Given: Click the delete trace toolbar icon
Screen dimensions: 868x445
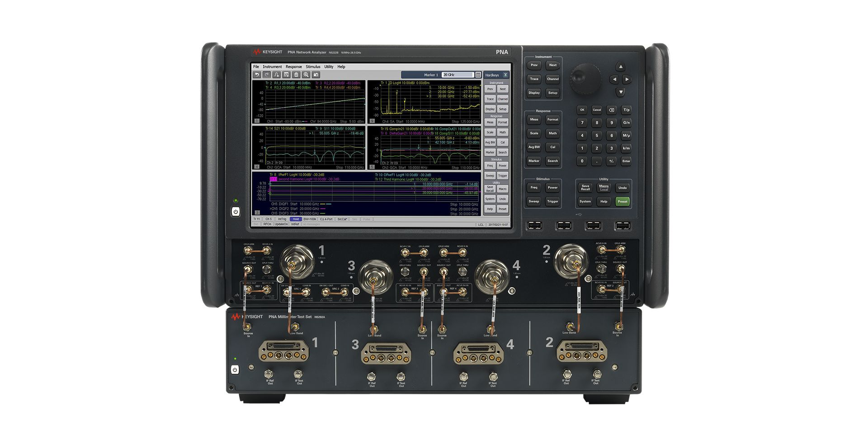Looking at the screenshot, I should pyautogui.click(x=296, y=74).
